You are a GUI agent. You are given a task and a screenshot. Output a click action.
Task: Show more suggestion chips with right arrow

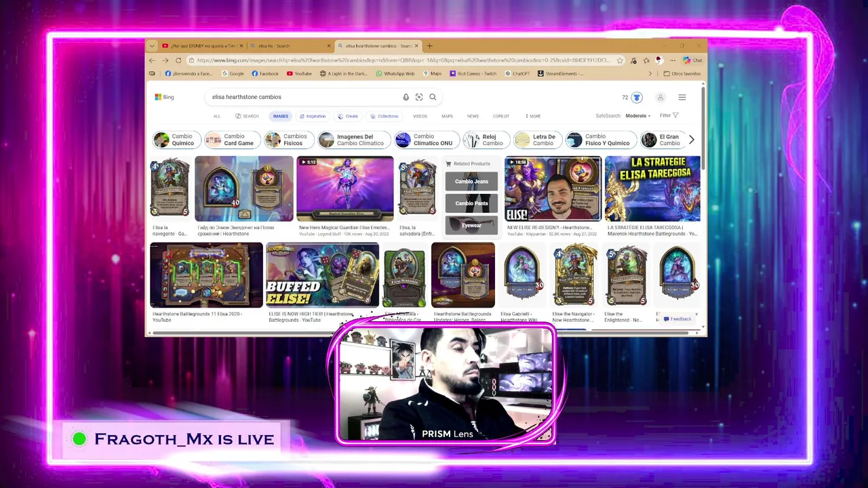coord(691,140)
